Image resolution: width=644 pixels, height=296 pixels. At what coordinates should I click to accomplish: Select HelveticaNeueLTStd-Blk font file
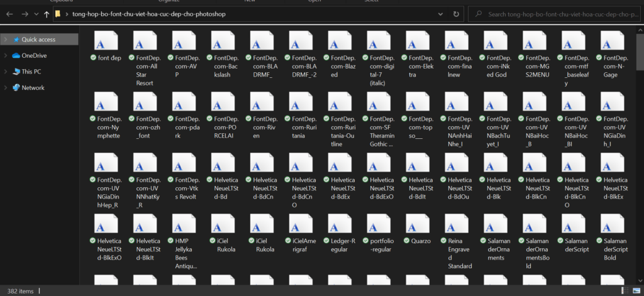point(496,175)
